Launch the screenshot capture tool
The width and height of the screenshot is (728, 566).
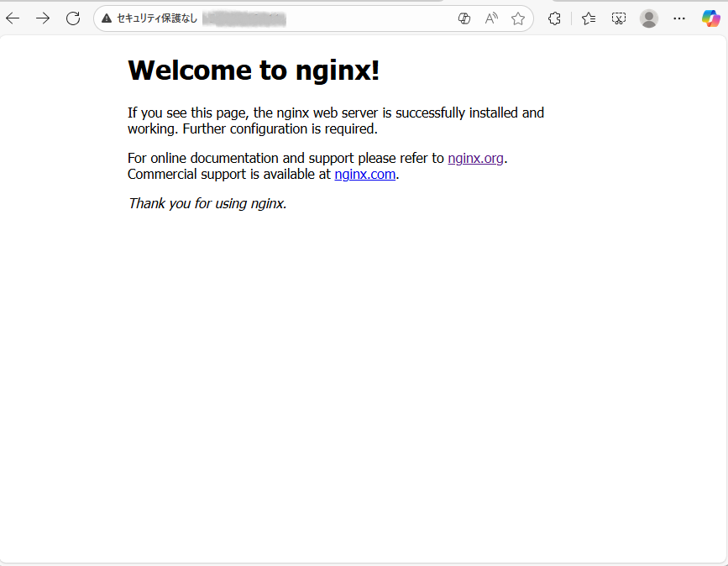(619, 18)
